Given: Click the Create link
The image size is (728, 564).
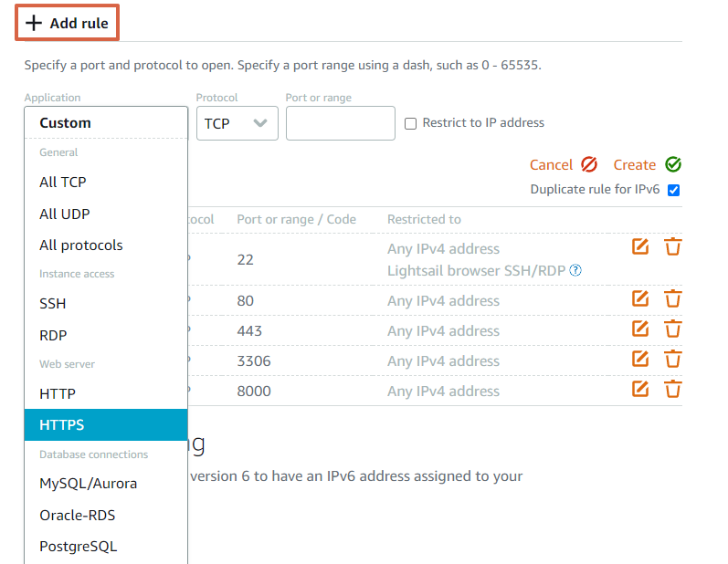Looking at the screenshot, I should (634, 164).
